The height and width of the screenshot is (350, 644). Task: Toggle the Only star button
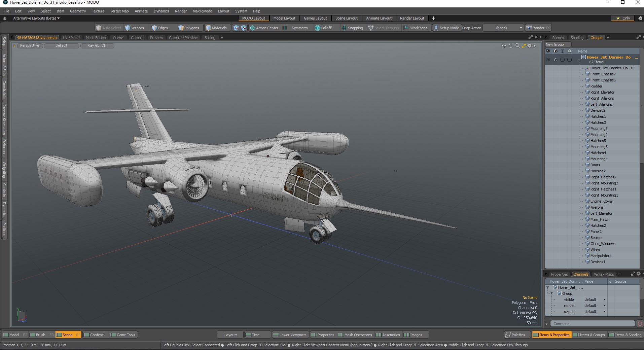click(623, 18)
